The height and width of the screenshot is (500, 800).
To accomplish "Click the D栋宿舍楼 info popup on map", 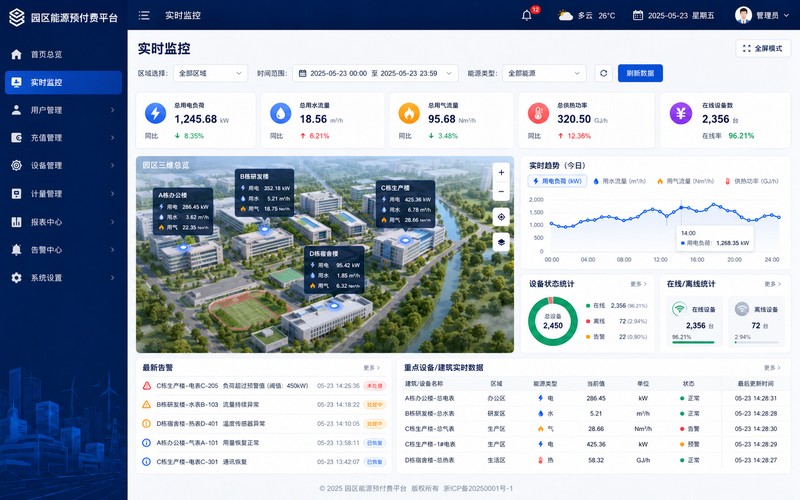I will [334, 270].
